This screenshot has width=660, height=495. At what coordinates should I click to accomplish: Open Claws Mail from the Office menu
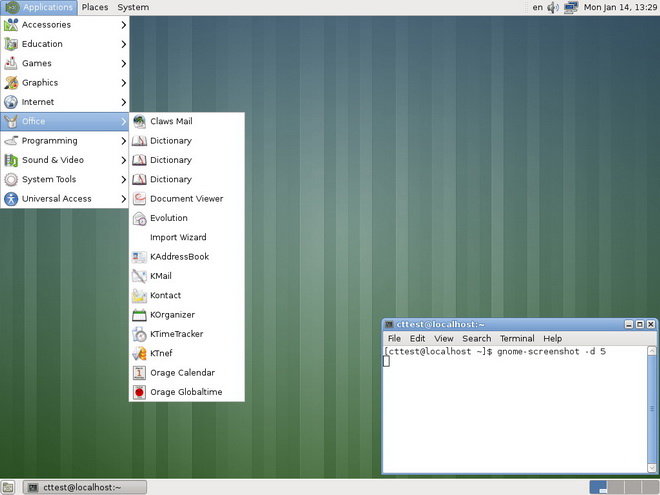(x=186, y=121)
